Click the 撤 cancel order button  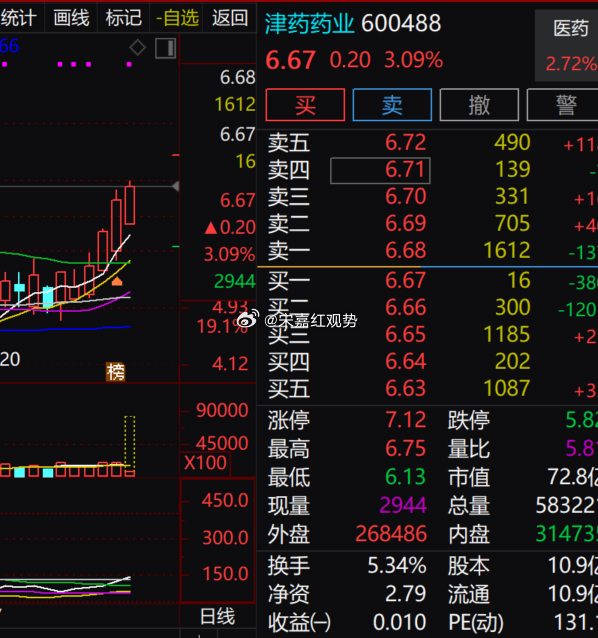coord(479,105)
